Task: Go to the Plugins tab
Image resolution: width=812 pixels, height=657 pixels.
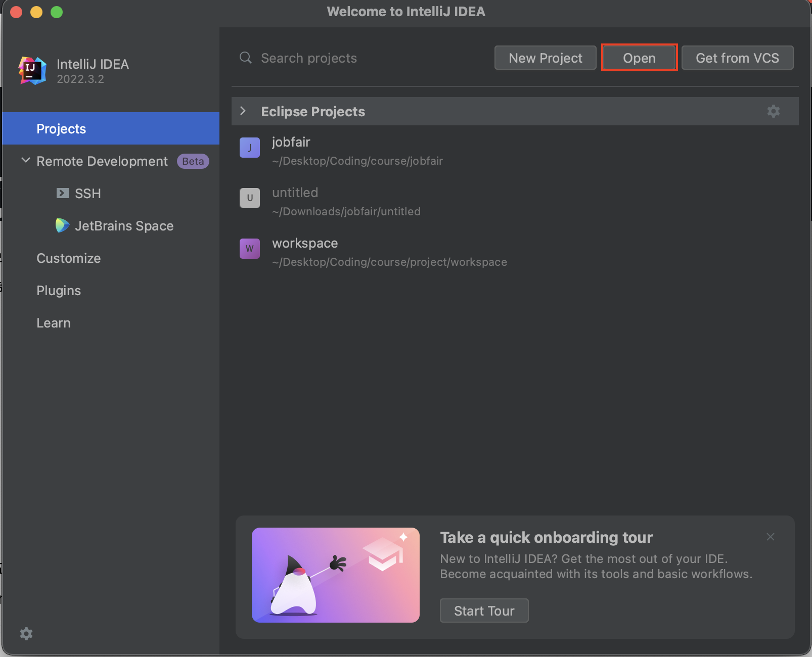Action: [111, 290]
